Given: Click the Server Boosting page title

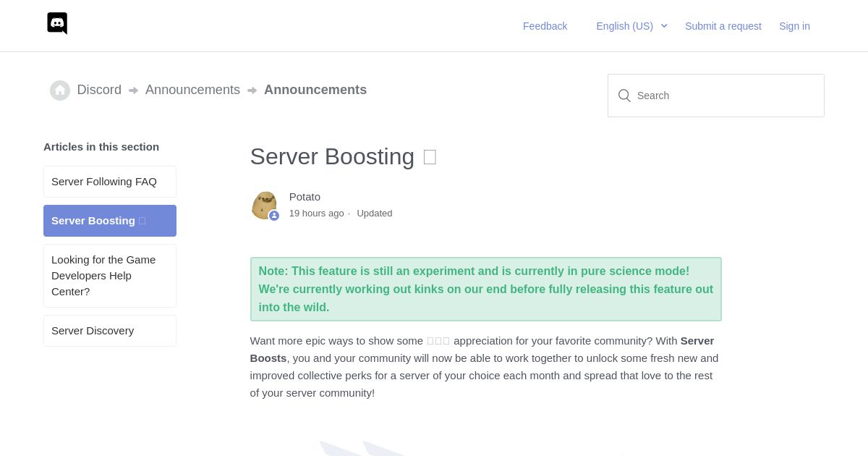Looking at the screenshot, I should 343,157.
